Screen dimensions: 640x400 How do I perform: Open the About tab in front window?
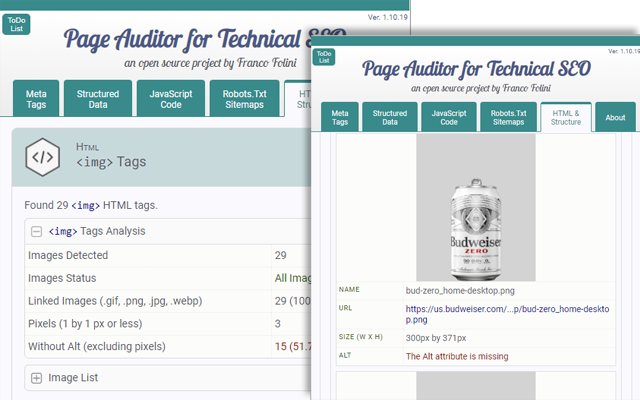615,117
